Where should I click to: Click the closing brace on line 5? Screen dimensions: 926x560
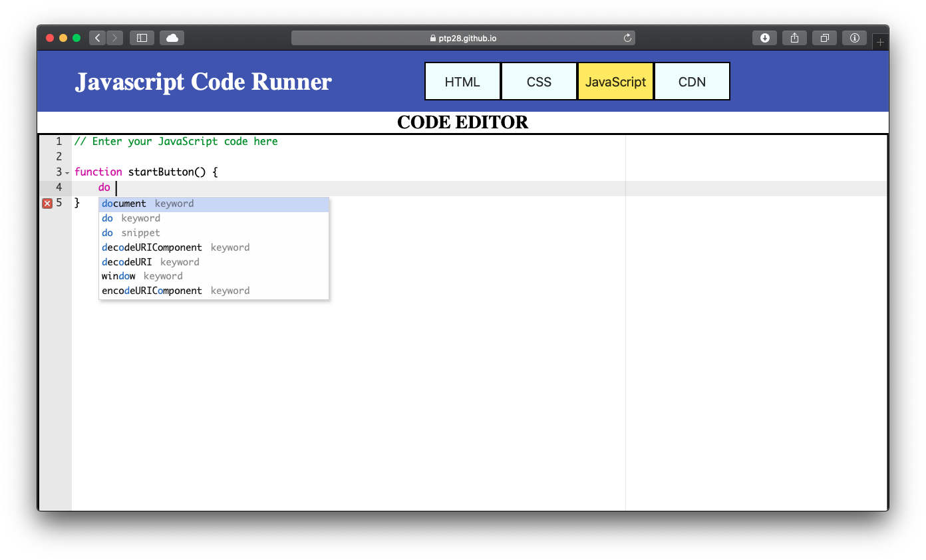(x=77, y=203)
